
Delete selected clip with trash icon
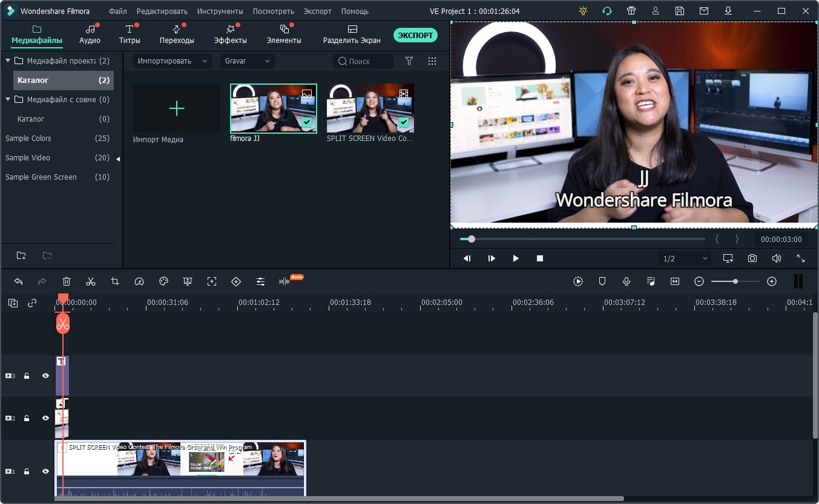click(67, 281)
